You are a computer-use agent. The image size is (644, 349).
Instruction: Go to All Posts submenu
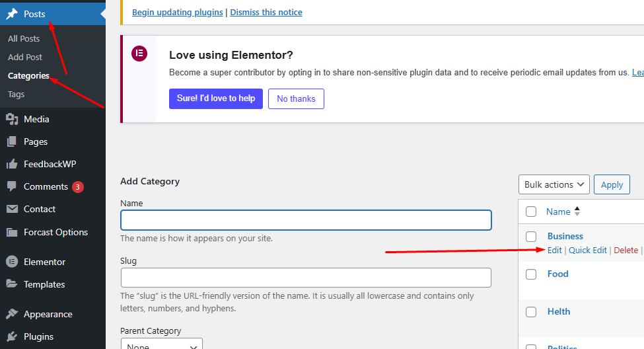(x=24, y=38)
